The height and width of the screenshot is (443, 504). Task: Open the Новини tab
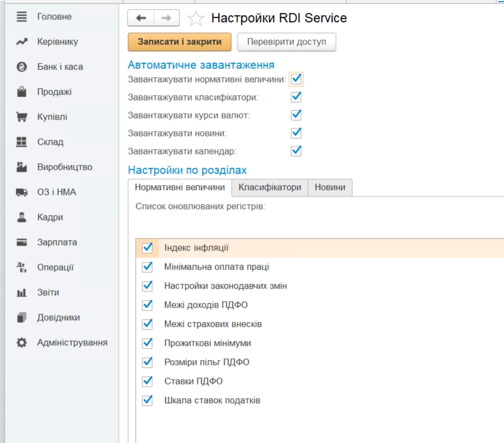pos(330,187)
